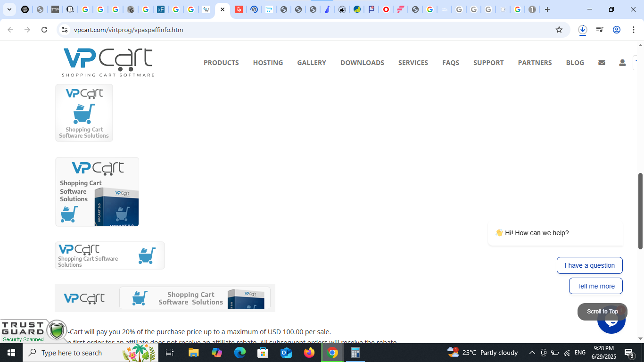The height and width of the screenshot is (362, 644).
Task: Open Microsoft Store from taskbar
Action: point(263,353)
